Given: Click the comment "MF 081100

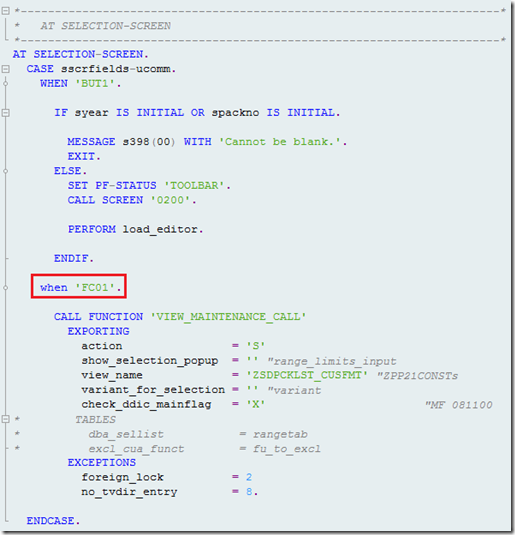Looking at the screenshot, I should click(x=458, y=405).
